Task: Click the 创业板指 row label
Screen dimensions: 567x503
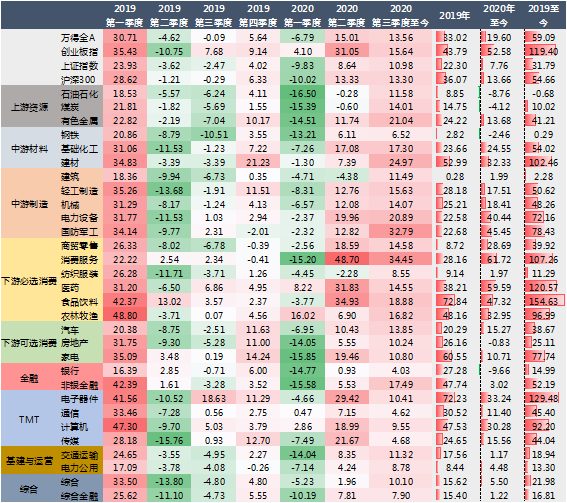Action: (79, 52)
